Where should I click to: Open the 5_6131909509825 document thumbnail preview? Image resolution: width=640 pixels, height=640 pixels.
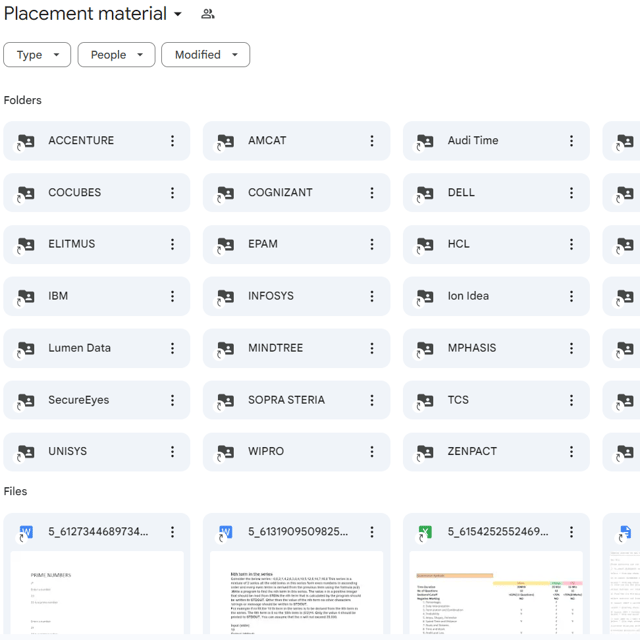click(x=296, y=595)
